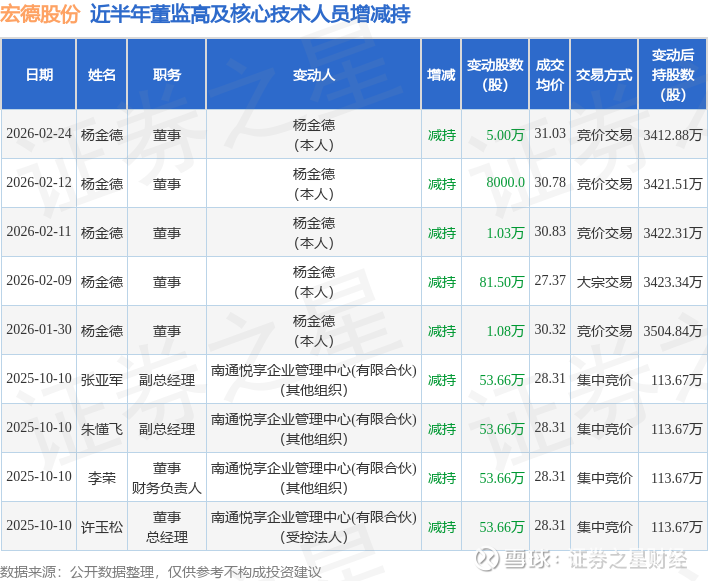Viewport: 708px width, 581px height.
Task: Select the date cell 2026-02-24
Action: pos(39,134)
